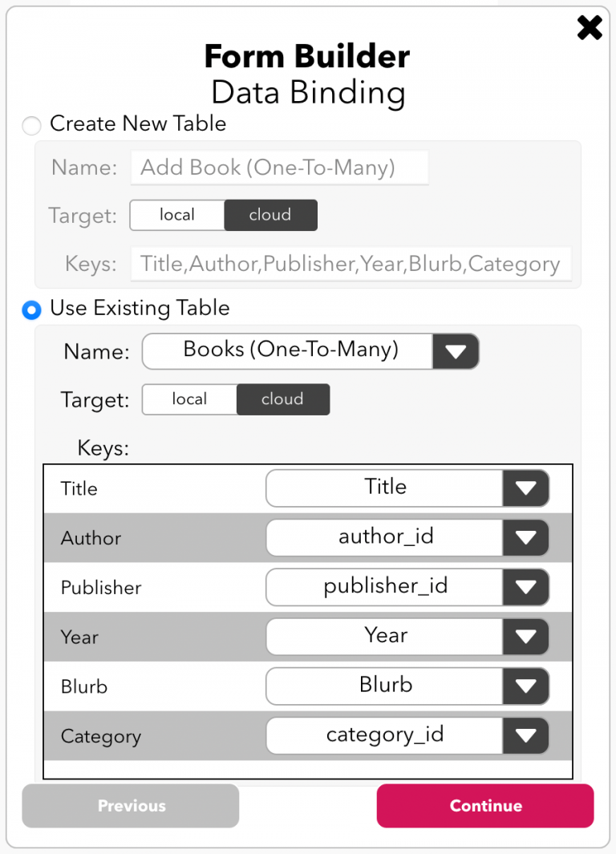Image resolution: width=616 pixels, height=854 pixels.
Task: Click the new table Name input field
Action: (x=279, y=168)
